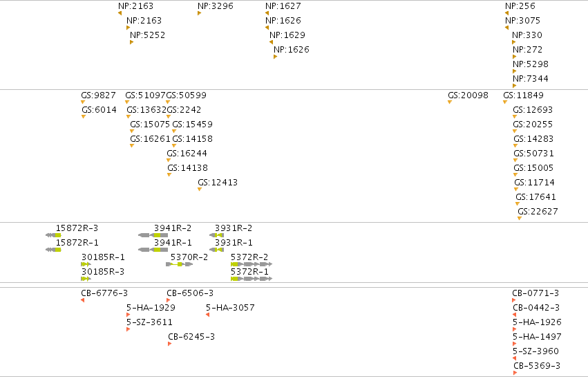Click the NP:5298 label
The width and height of the screenshot is (588, 377).
(531, 64)
